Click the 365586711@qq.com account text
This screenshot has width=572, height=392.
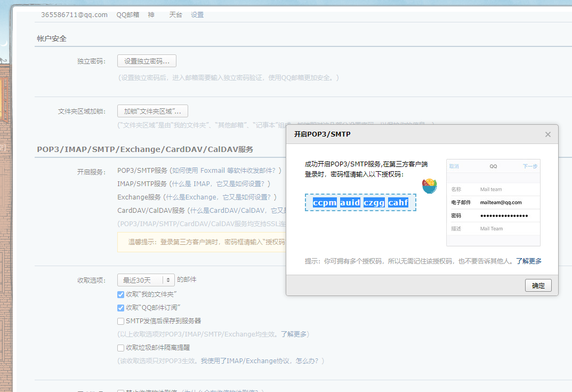pyautogui.click(x=74, y=15)
